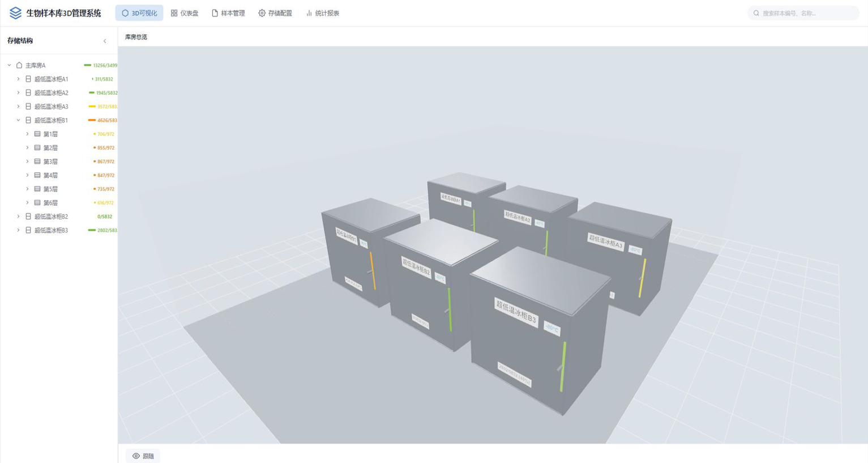The width and height of the screenshot is (868, 463).
Task: Click the freezer icon beside 超低温冰柜B1
Action: pos(28,120)
